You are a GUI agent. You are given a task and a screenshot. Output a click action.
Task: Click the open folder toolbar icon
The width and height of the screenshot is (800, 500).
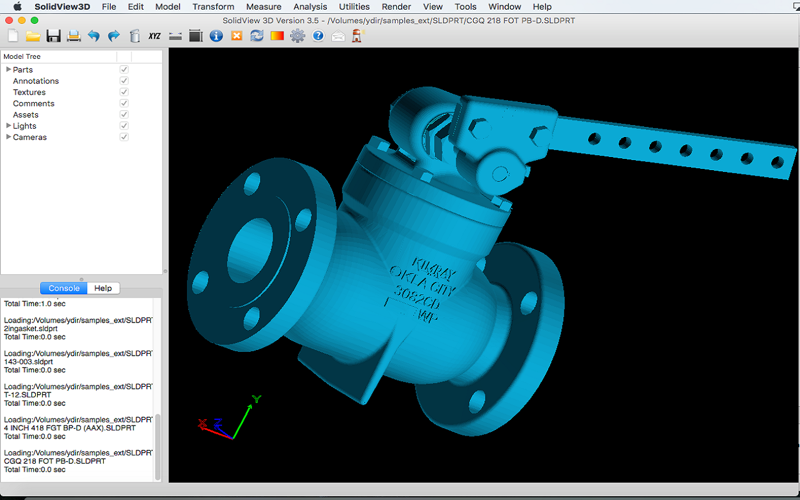(x=33, y=36)
